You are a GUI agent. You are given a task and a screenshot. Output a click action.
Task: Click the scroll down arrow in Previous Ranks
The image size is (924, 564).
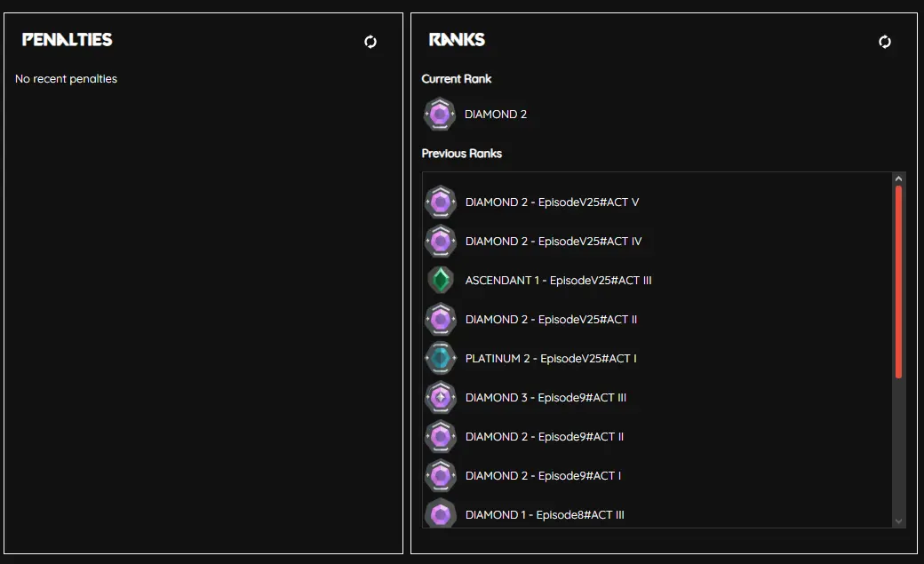pos(898,521)
